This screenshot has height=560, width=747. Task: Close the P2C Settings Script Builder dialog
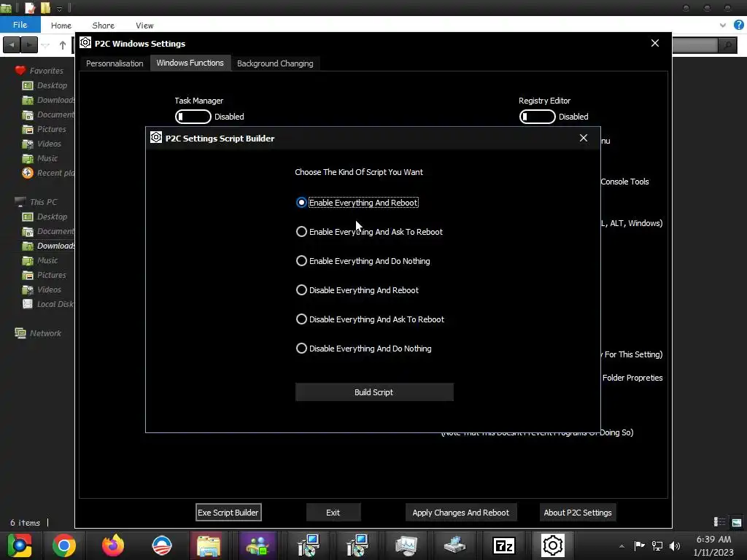click(583, 138)
